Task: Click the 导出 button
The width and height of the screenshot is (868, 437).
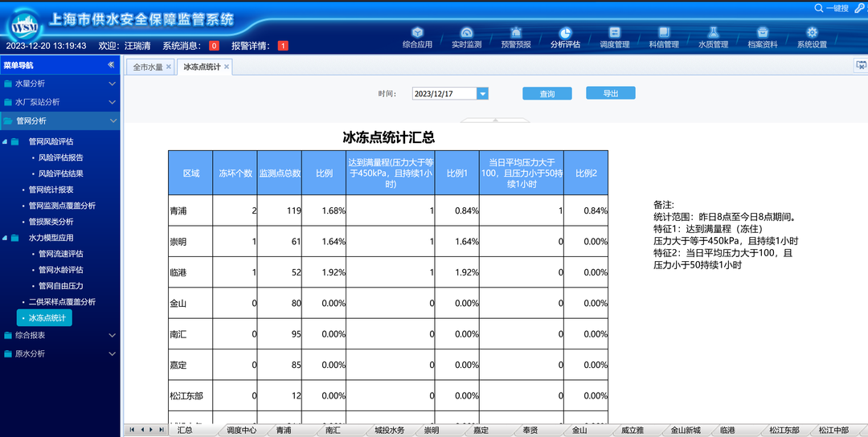Action: (611, 93)
